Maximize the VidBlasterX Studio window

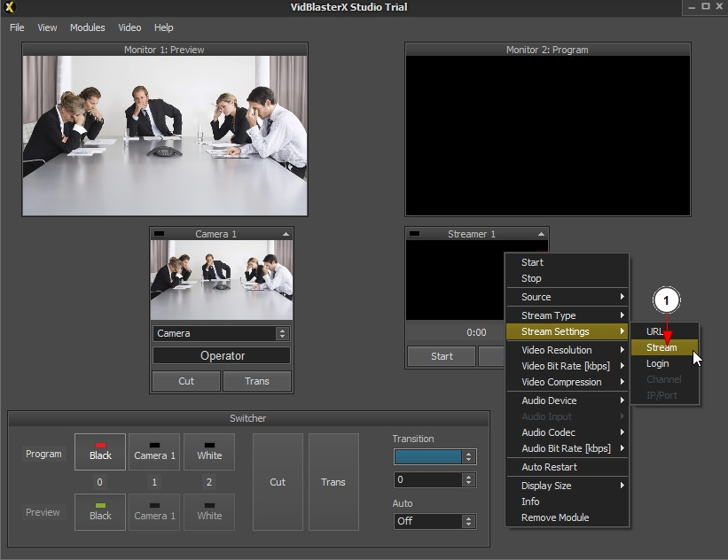tap(706, 6)
